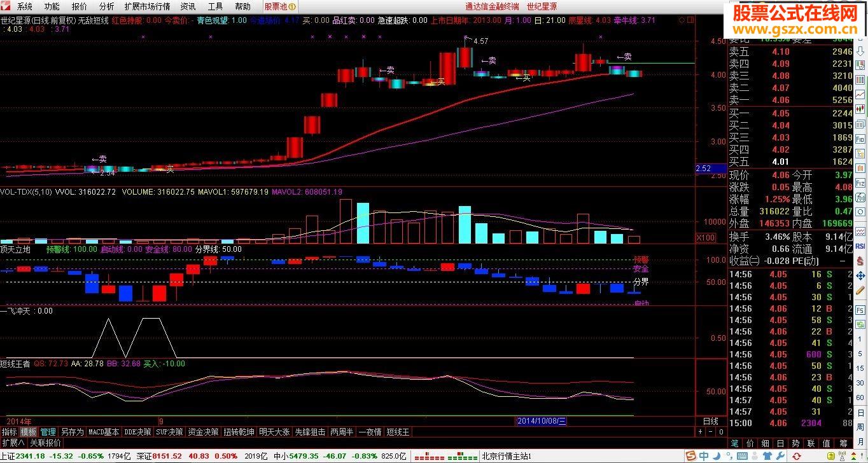Screen dimensions: 868x463
Task: Click the 管理 tab at bottom
Action: click(x=48, y=432)
